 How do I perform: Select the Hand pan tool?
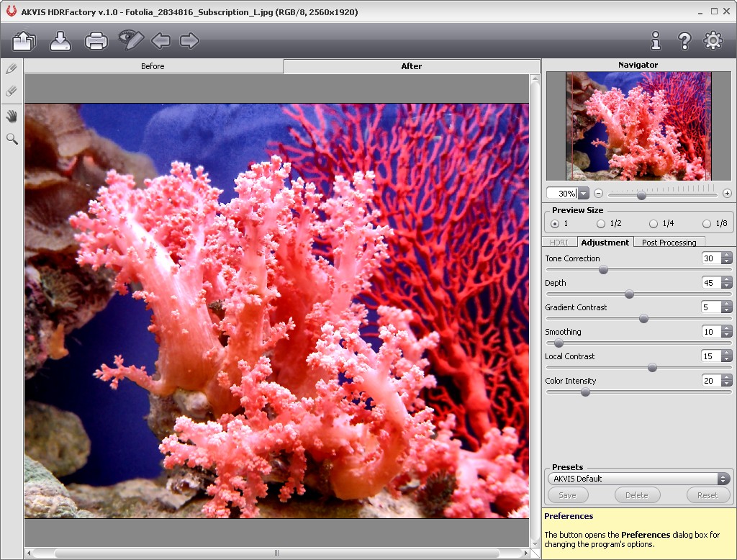(12, 117)
